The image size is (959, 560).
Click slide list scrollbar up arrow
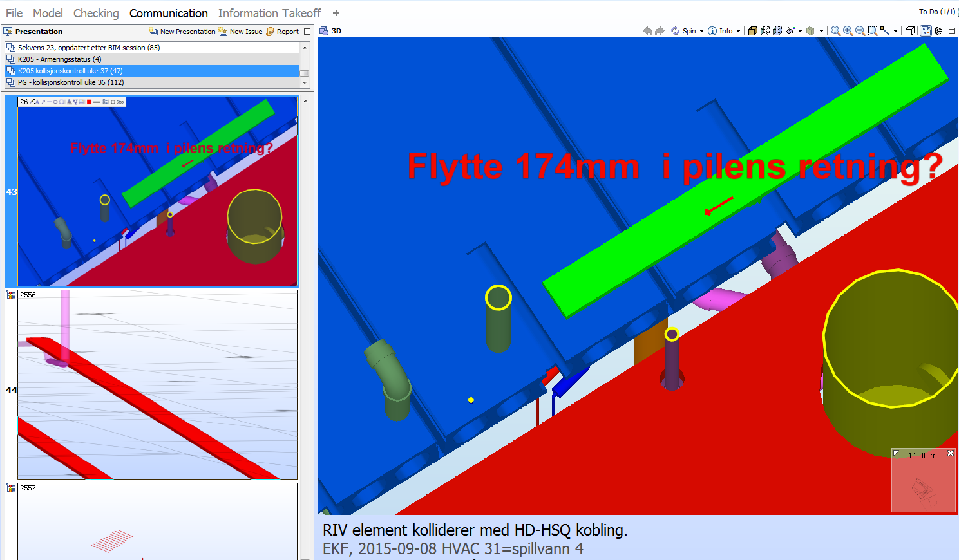point(305,101)
